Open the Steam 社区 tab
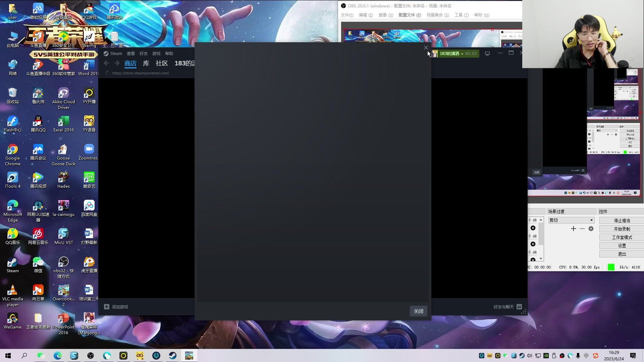This screenshot has height=362, width=644. point(162,63)
